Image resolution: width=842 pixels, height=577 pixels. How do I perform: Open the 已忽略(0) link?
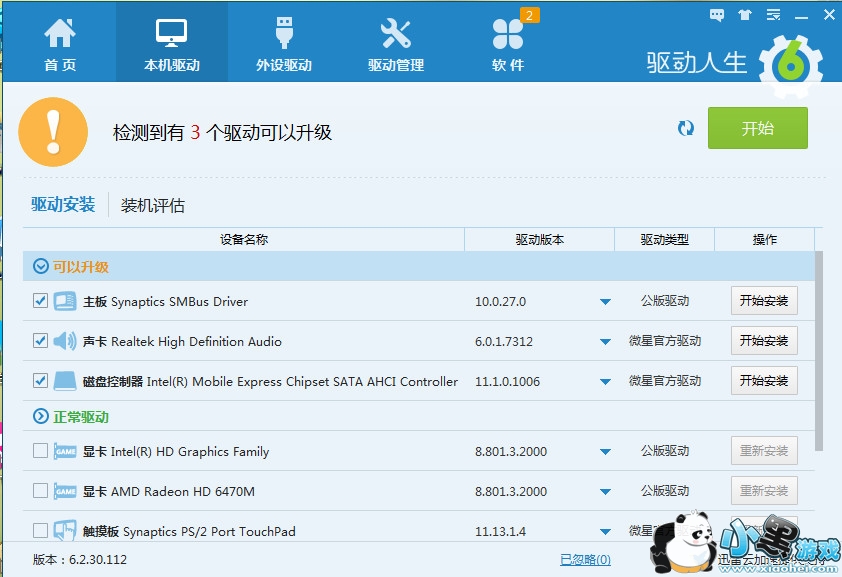click(x=585, y=560)
